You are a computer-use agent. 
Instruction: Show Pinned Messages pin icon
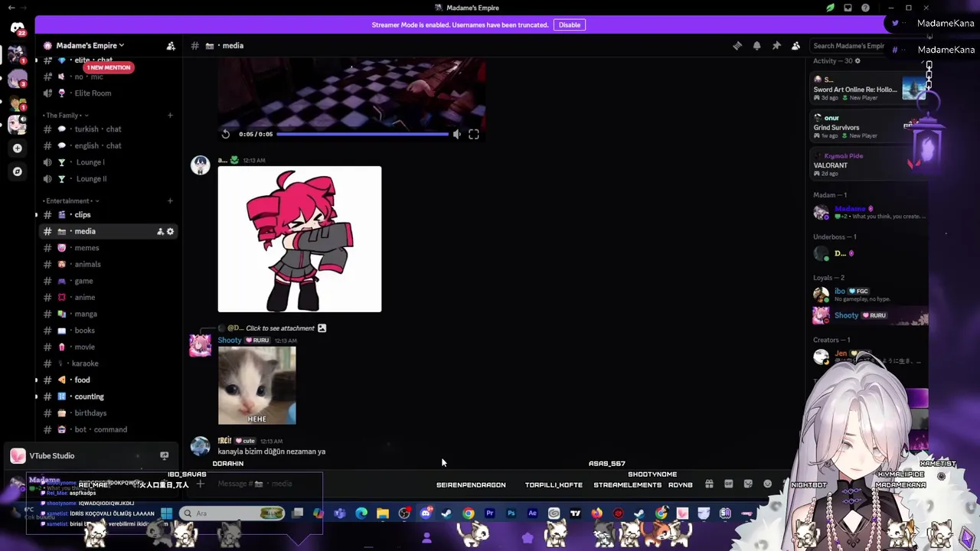pyautogui.click(x=776, y=46)
